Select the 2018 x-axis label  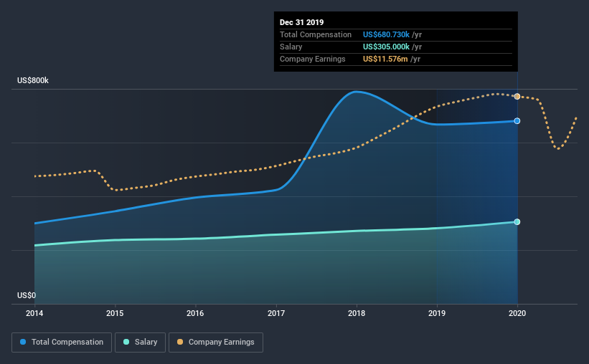(x=357, y=313)
